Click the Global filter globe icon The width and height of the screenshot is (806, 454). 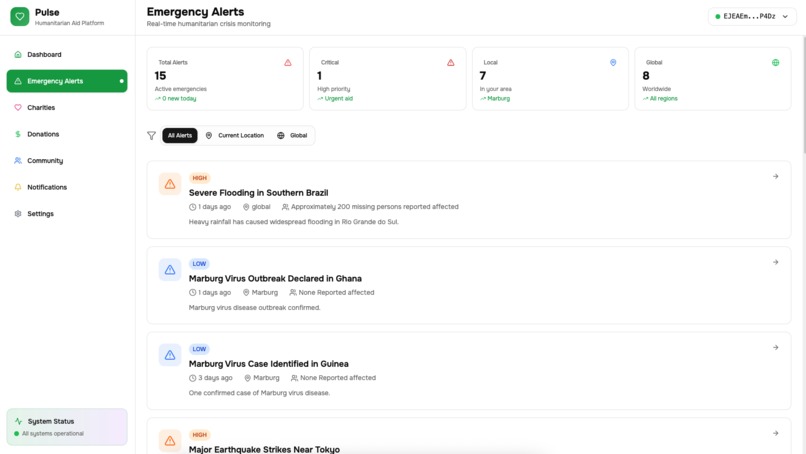281,136
